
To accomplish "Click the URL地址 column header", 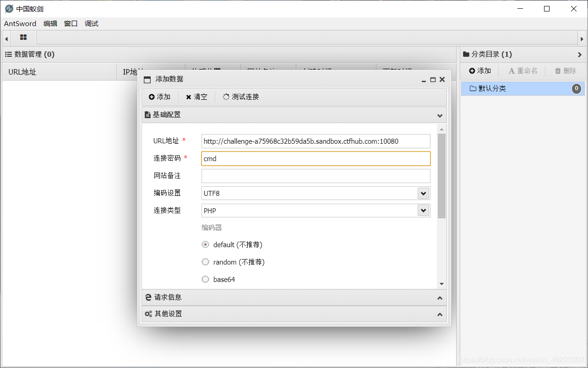I will (60, 72).
